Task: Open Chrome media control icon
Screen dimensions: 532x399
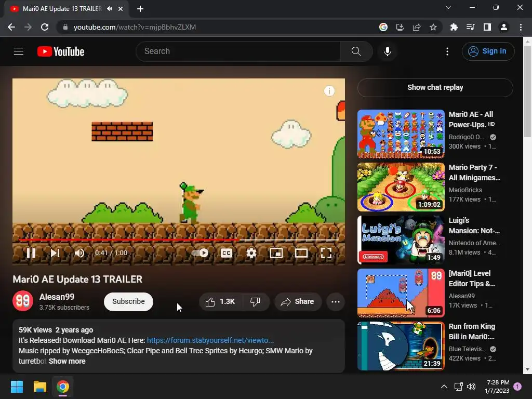Action: pos(470,27)
